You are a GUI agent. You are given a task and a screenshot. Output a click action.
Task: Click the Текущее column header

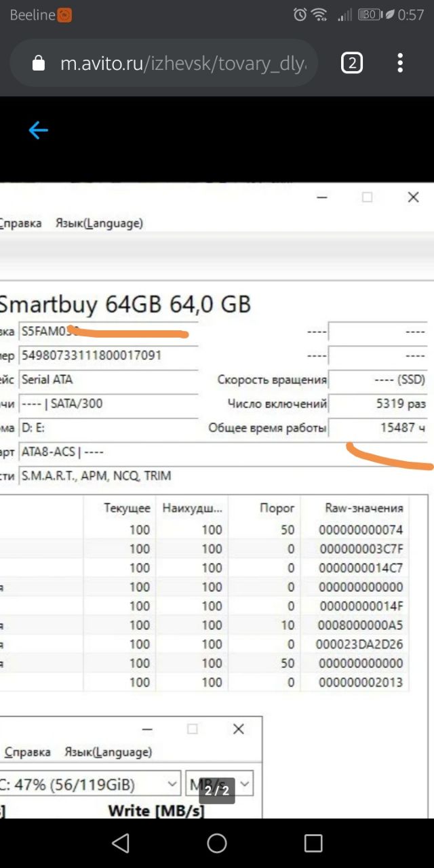127,507
